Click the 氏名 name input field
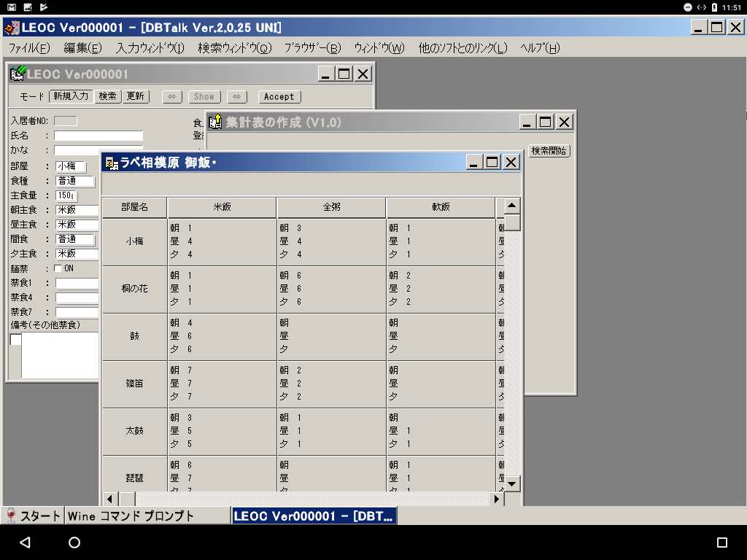Image resolution: width=747 pixels, height=560 pixels. coord(98,136)
